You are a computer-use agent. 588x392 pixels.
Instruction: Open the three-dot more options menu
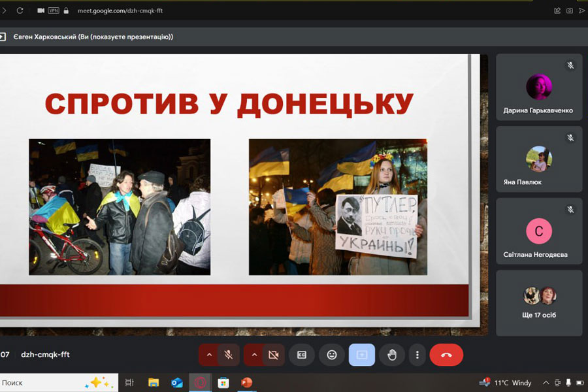point(417,355)
